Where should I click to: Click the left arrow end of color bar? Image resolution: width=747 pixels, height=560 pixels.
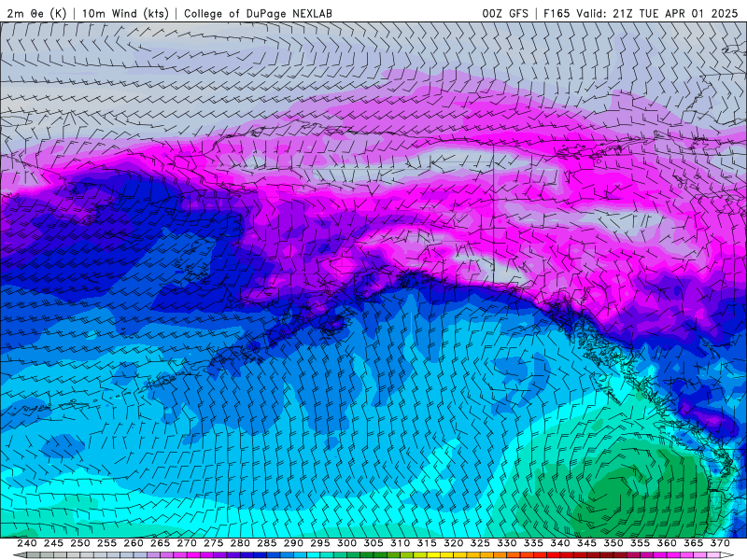(20, 555)
